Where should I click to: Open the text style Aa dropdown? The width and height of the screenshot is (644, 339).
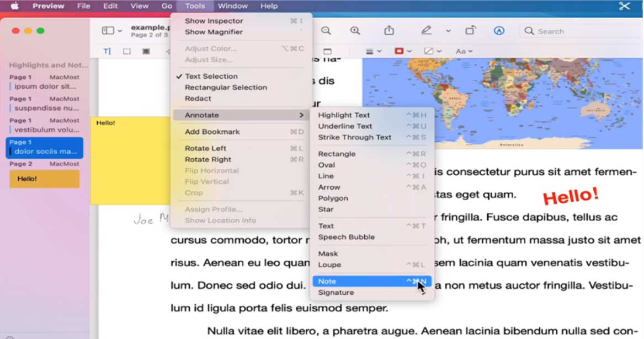tap(464, 51)
